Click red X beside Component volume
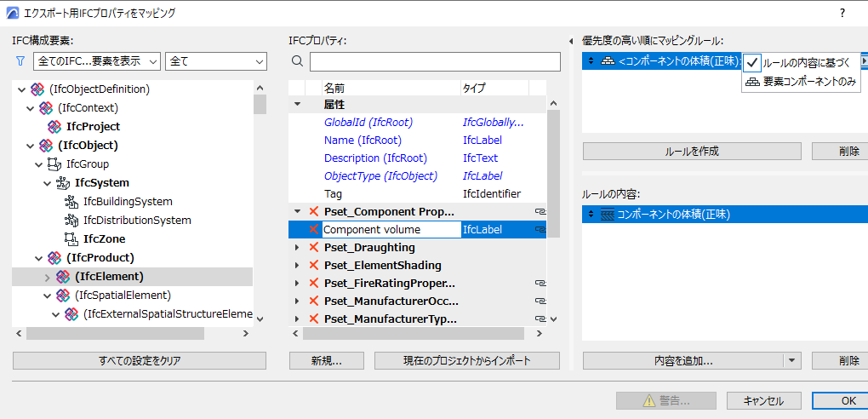The image size is (868, 419). point(314,229)
